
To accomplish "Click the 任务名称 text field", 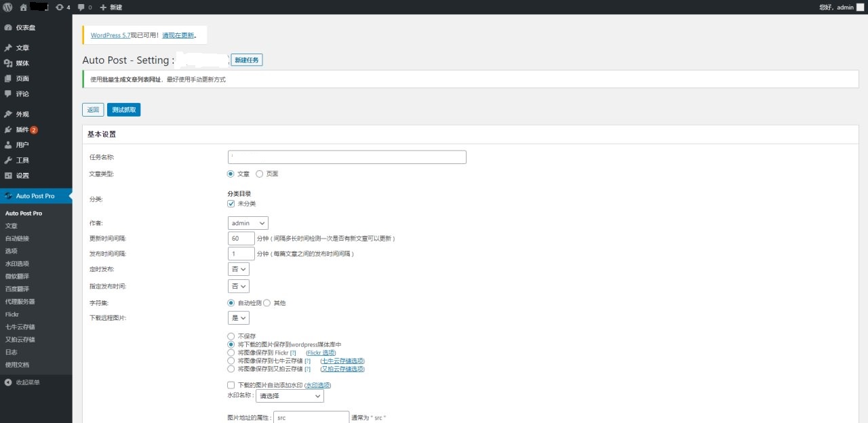I will coord(347,157).
